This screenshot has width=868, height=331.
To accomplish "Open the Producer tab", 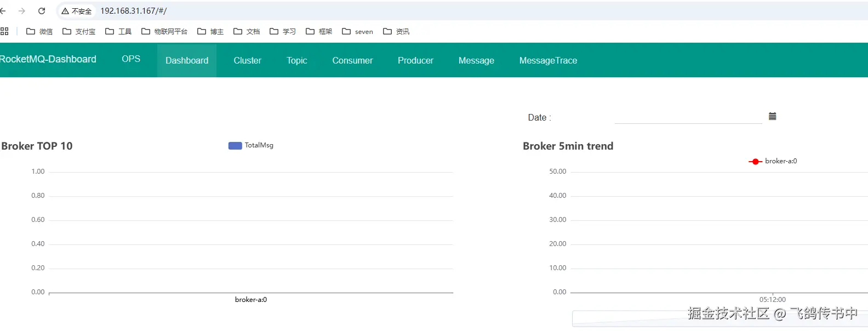I will pyautogui.click(x=415, y=60).
